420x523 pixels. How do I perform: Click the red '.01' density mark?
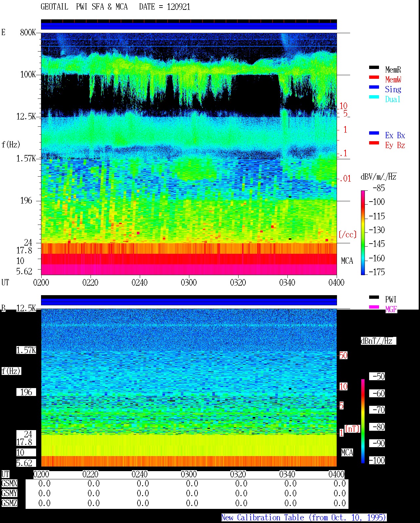345,179
